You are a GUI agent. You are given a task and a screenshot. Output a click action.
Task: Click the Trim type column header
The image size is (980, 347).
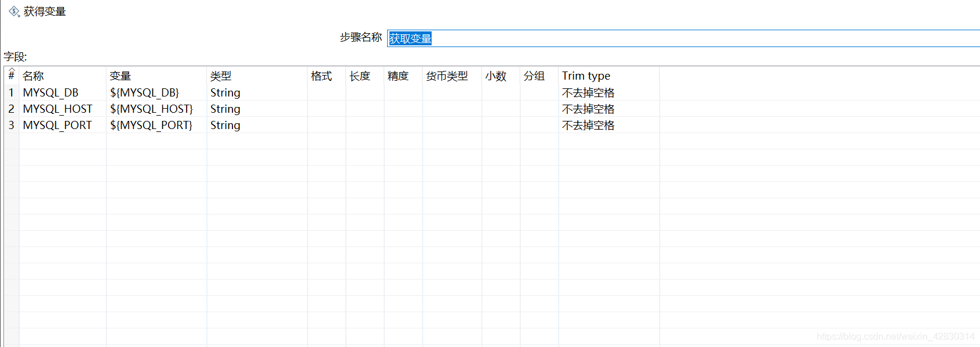609,76
